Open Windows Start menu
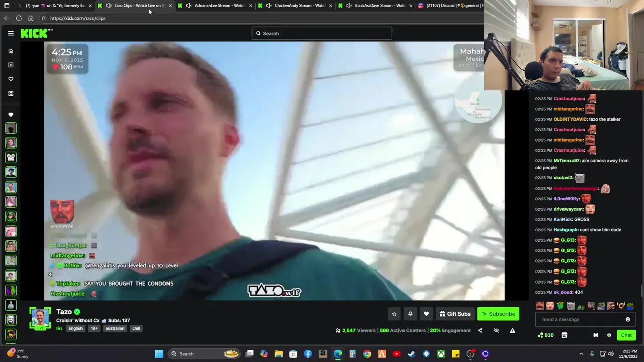 pyautogui.click(x=159, y=354)
